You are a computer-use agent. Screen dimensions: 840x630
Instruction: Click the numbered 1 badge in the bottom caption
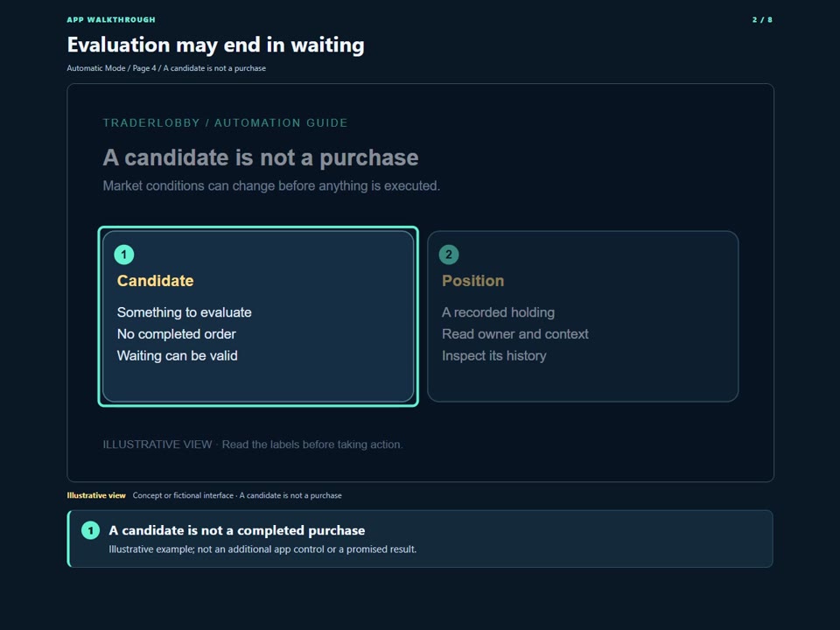tap(90, 530)
